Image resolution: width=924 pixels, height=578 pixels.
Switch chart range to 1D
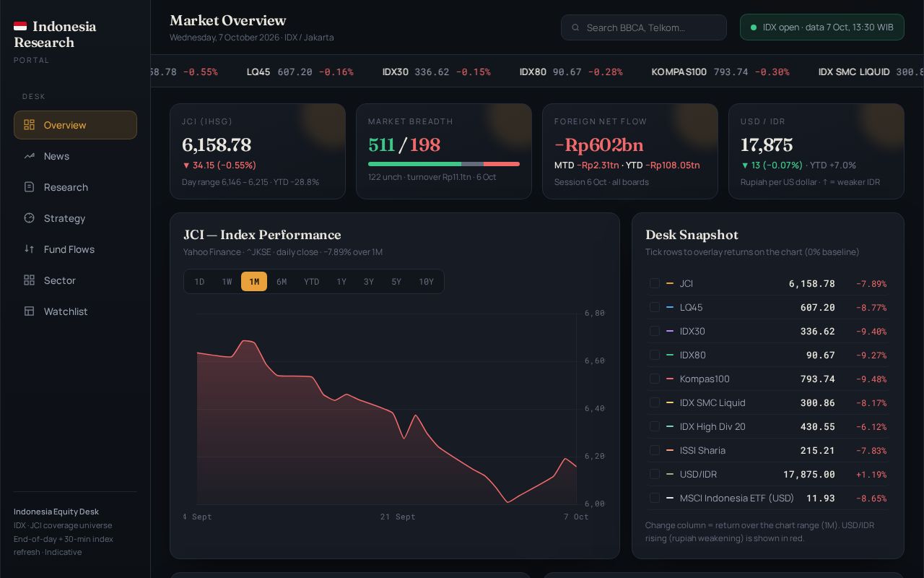199,282
